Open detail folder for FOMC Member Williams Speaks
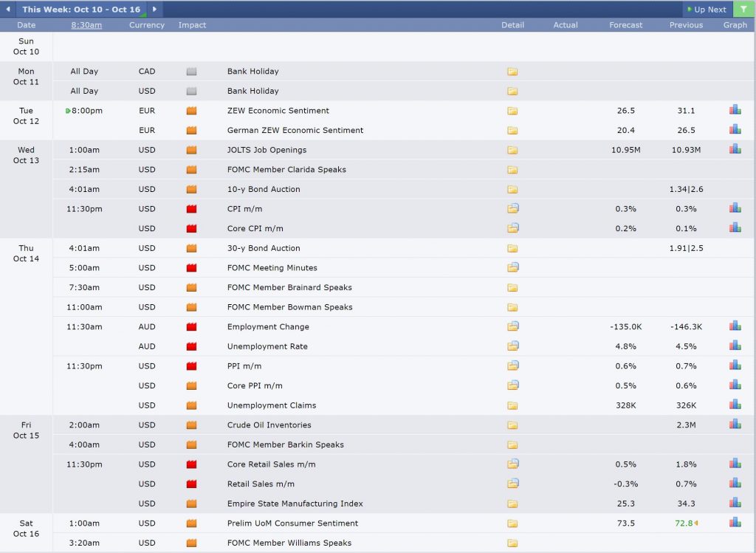 (x=512, y=543)
